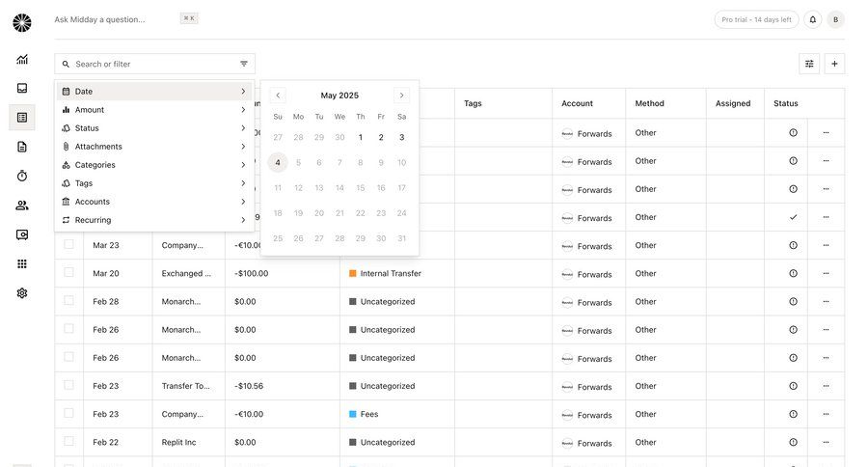Tick the checkbox for Mar 23 row

pyautogui.click(x=68, y=244)
